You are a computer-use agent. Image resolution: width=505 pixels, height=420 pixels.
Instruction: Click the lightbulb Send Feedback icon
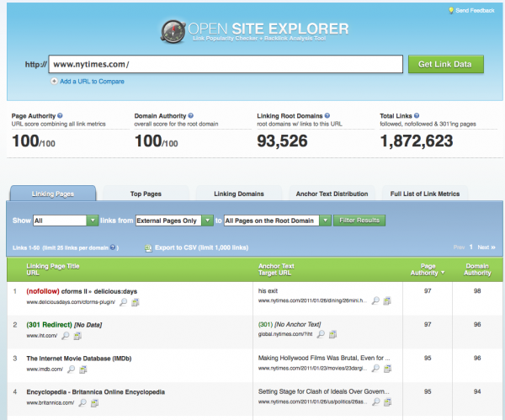tap(450, 10)
